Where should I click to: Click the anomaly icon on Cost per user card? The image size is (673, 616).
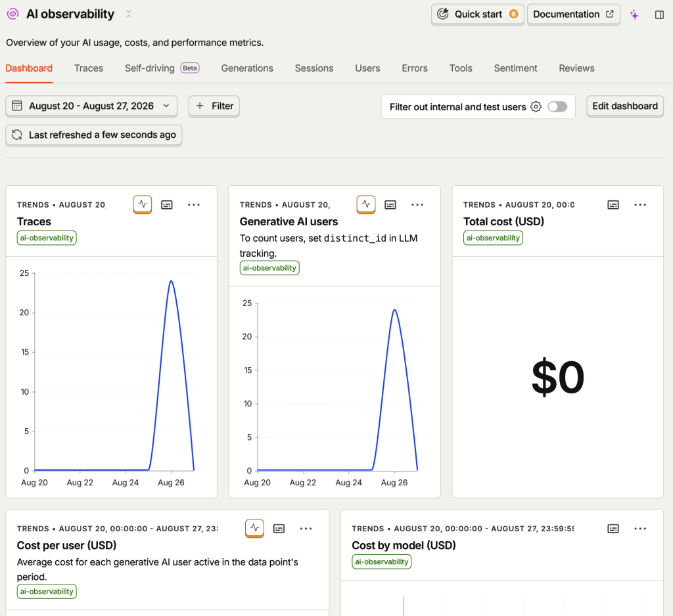coord(254,529)
